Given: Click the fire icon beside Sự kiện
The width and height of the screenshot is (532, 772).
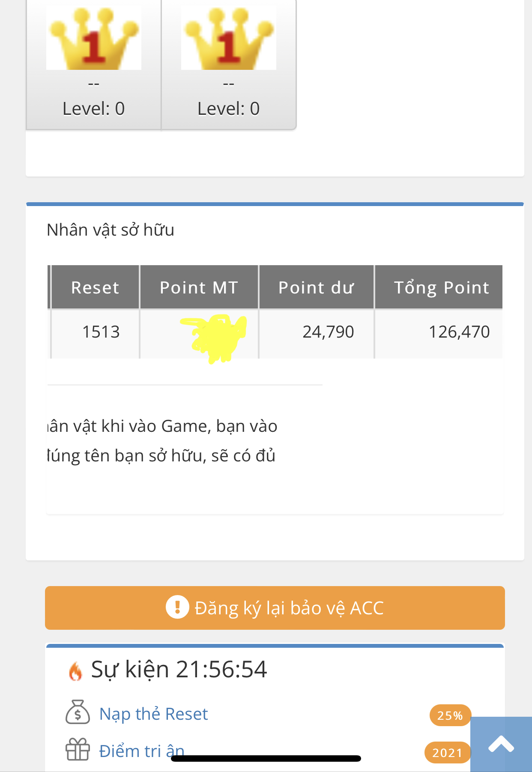Looking at the screenshot, I should (75, 670).
